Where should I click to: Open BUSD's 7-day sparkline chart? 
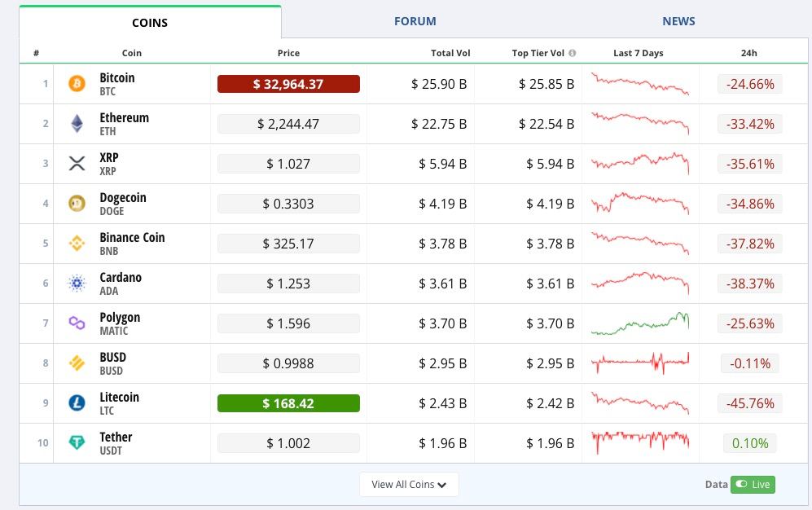tap(640, 363)
